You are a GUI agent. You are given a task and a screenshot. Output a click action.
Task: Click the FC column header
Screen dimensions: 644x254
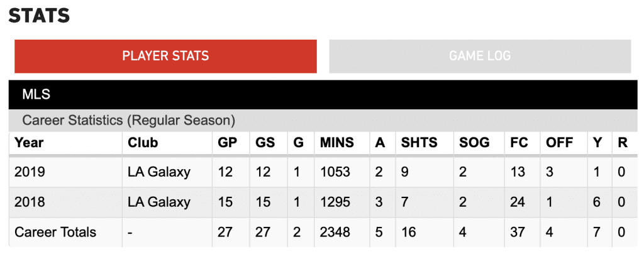[518, 143]
